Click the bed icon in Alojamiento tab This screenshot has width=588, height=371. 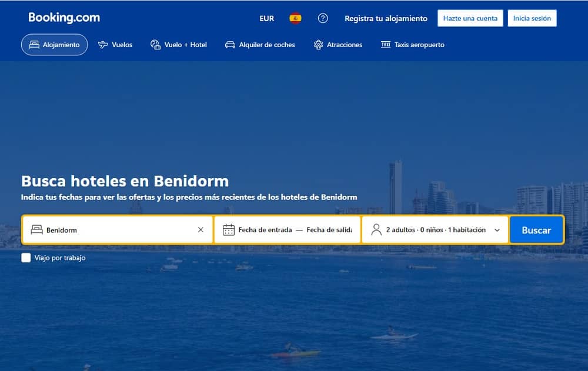point(34,45)
